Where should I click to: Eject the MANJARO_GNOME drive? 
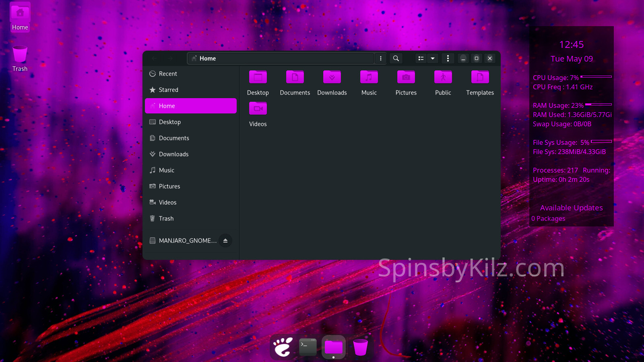pyautogui.click(x=225, y=241)
